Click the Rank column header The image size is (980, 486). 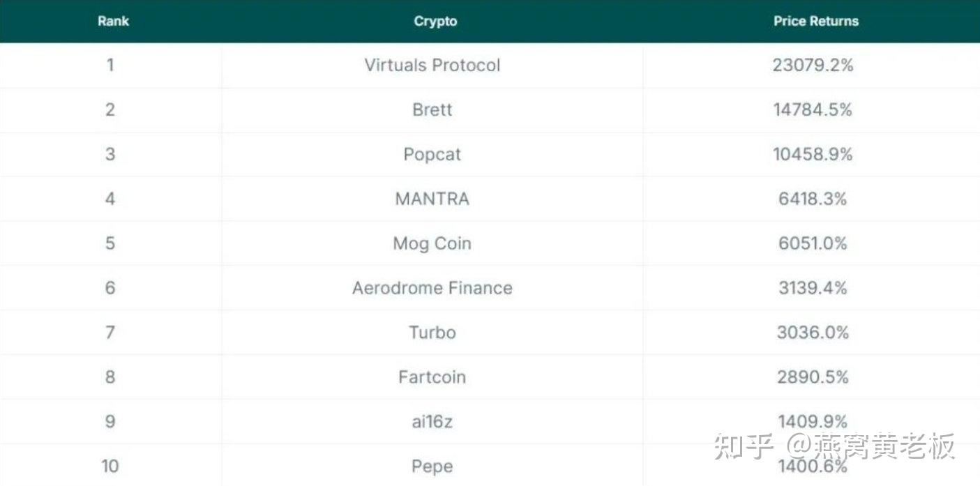[113, 21]
